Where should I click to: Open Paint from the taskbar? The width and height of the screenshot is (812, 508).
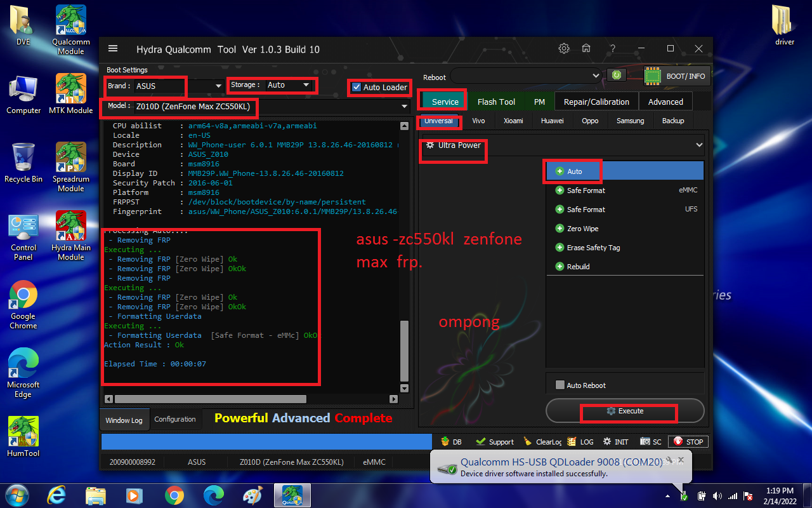tap(252, 495)
